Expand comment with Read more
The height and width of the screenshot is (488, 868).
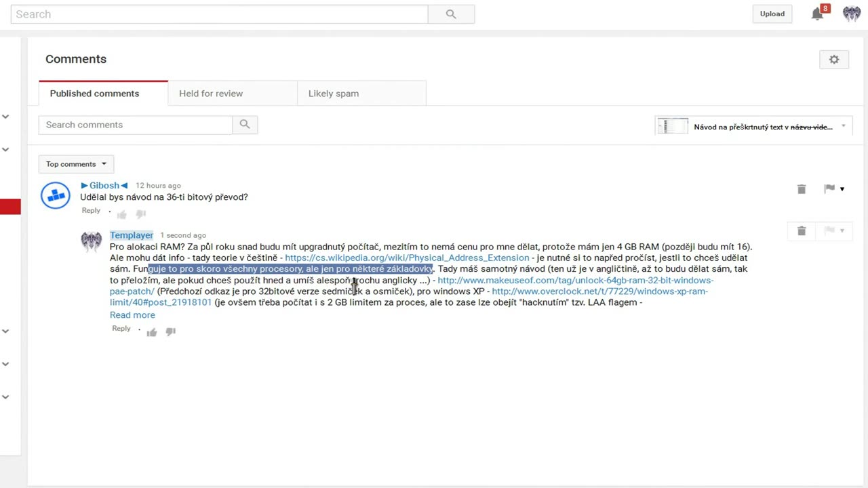coord(132,315)
